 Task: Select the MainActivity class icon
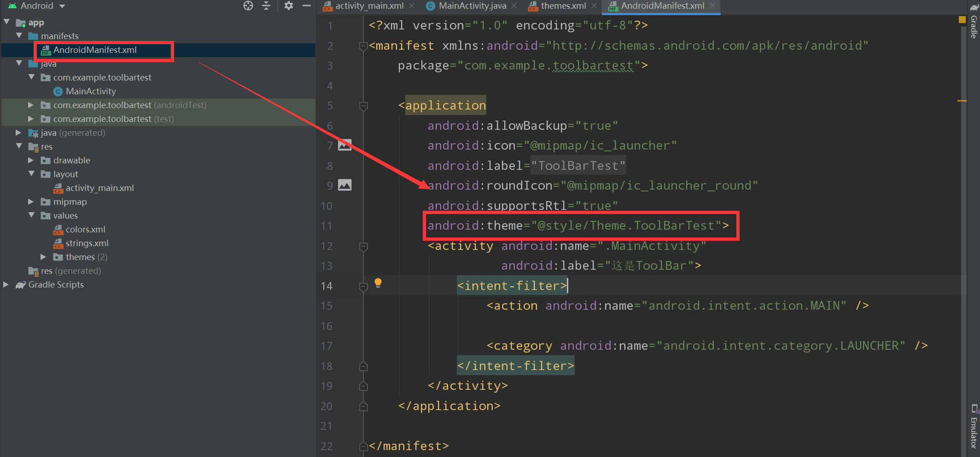[x=58, y=91]
